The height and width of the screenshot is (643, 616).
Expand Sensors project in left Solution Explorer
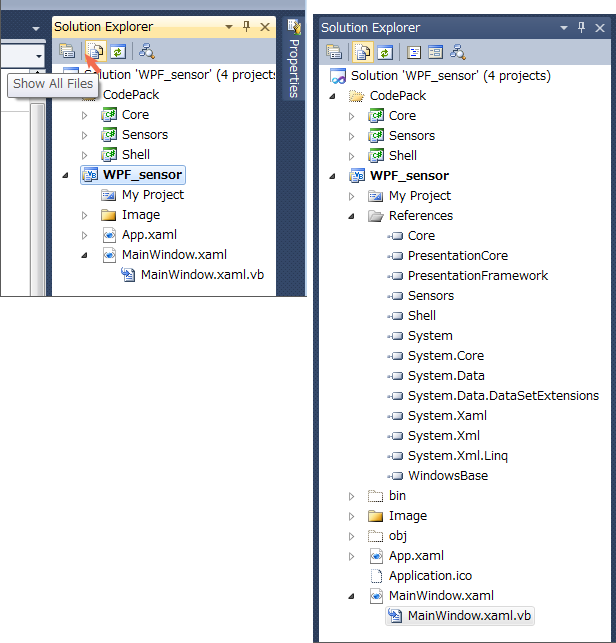(x=84, y=135)
